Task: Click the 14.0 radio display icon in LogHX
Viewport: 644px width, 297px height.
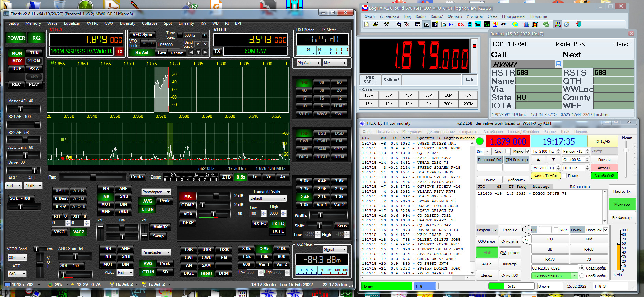Action: tap(558, 24)
